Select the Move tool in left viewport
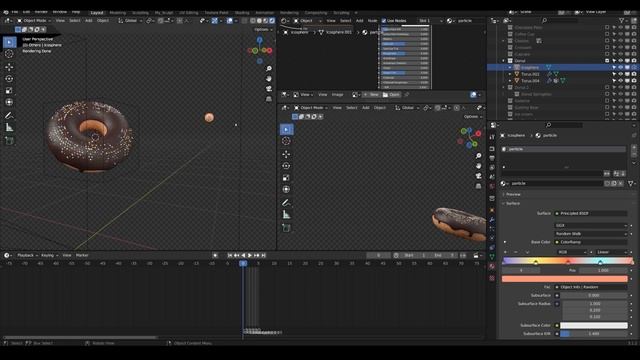Screen dimensions: 640x360 pos(9,67)
